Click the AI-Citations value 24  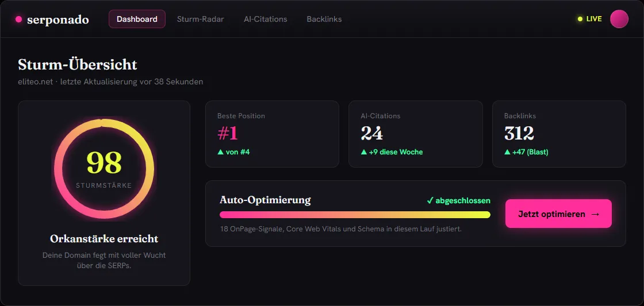[x=371, y=133]
